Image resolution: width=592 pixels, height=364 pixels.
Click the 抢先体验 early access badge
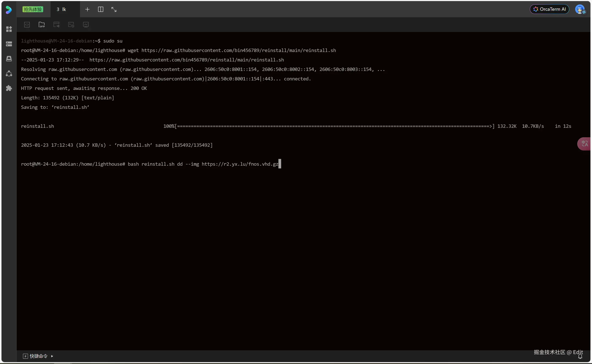(33, 9)
